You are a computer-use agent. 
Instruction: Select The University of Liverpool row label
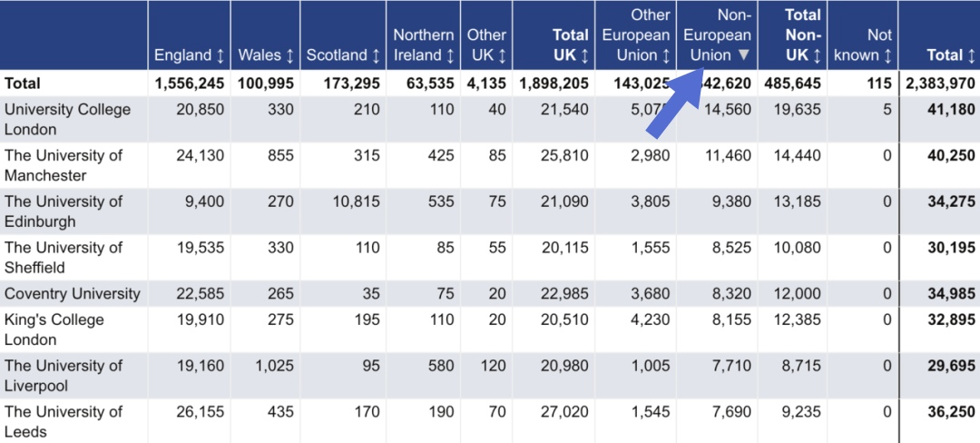pyautogui.click(x=64, y=376)
